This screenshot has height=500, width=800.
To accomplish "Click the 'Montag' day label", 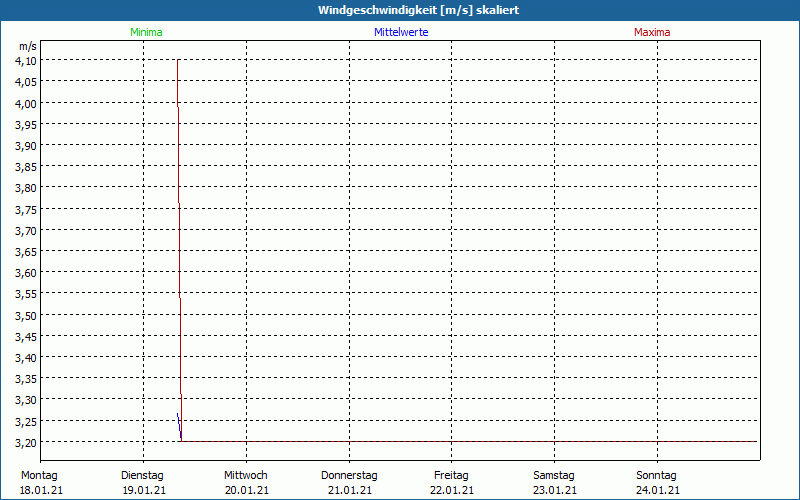I will [39, 475].
